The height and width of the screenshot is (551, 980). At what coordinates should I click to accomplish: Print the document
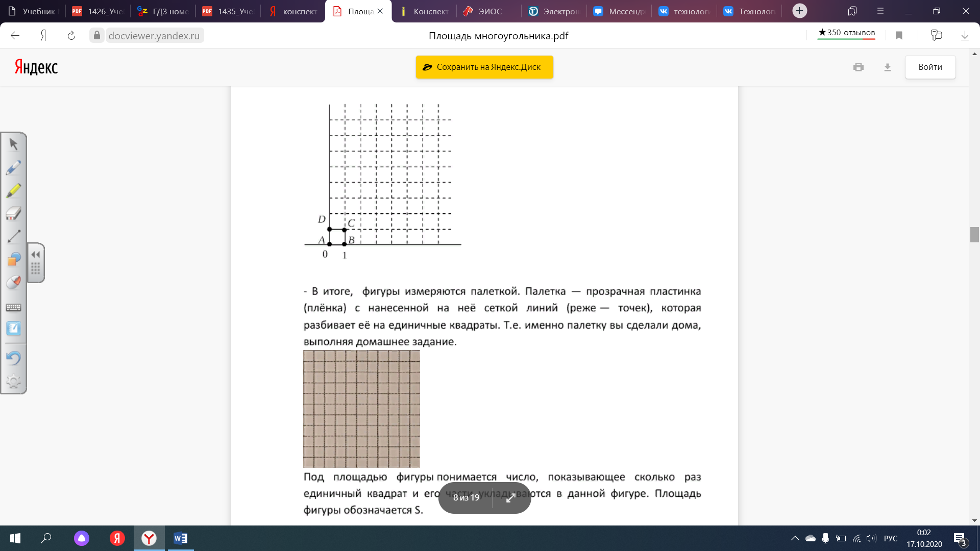pos(859,67)
